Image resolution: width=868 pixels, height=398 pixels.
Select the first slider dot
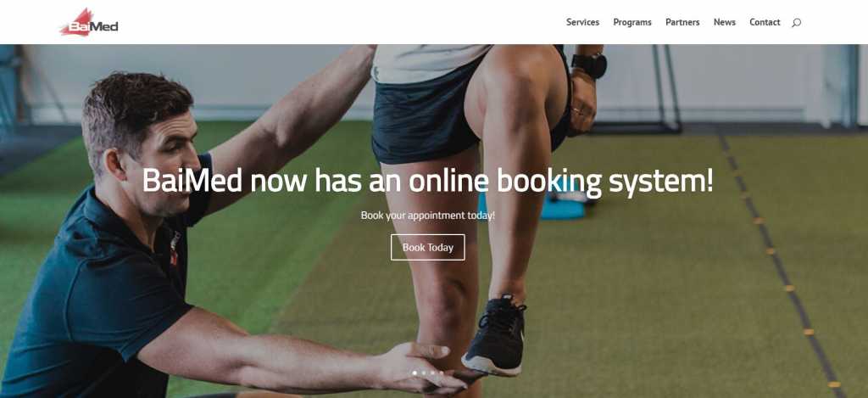click(x=415, y=373)
